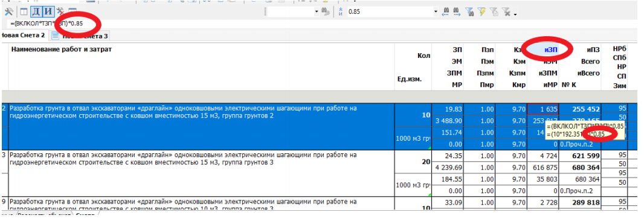Screen dimensions: 644x221
Task: Click the Кэм column header label
Action: click(520, 62)
